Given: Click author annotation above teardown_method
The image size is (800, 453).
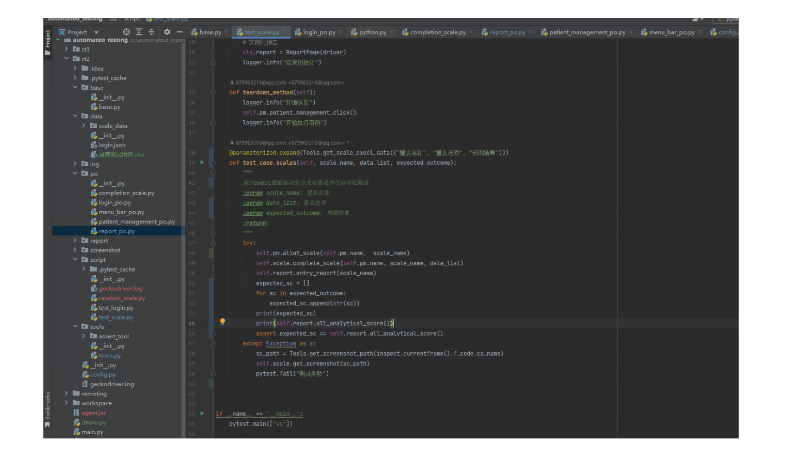Looking at the screenshot, I should 287,83.
